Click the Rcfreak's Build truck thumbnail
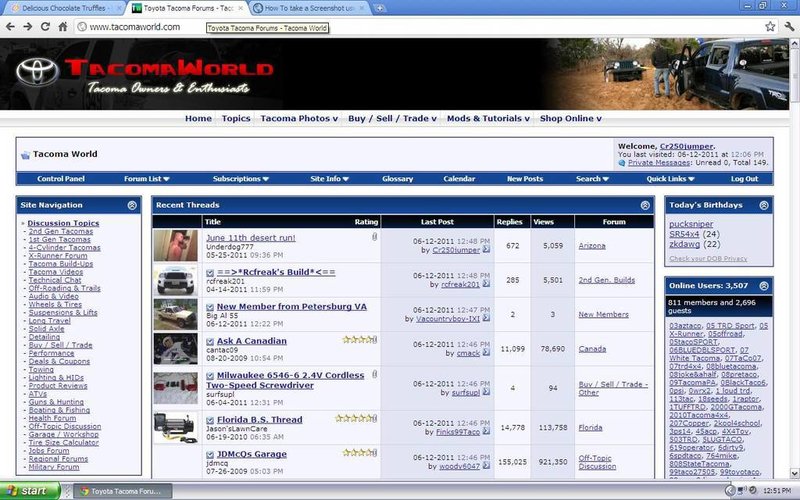This screenshot has width=800, height=500. point(176,280)
